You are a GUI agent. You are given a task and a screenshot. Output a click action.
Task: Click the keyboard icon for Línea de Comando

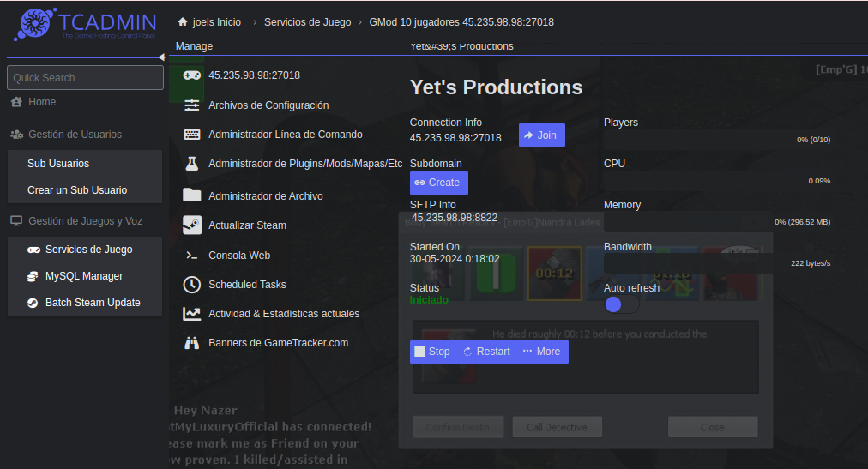pyautogui.click(x=192, y=135)
